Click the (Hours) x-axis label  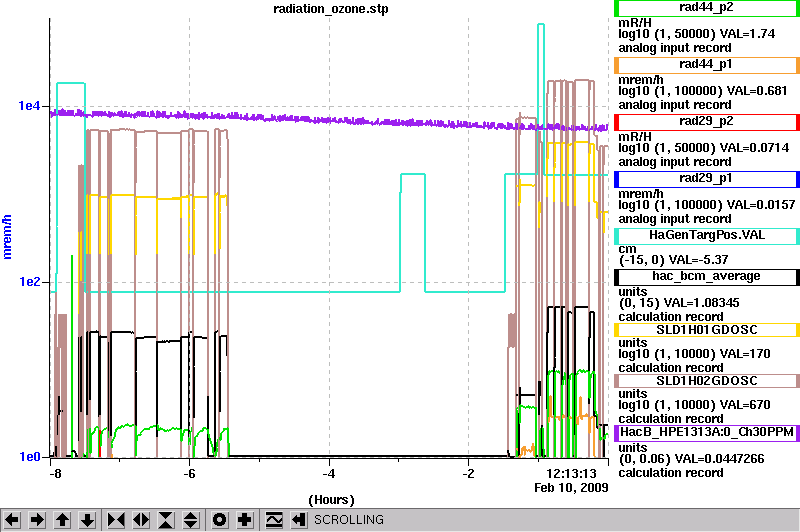pyautogui.click(x=331, y=500)
